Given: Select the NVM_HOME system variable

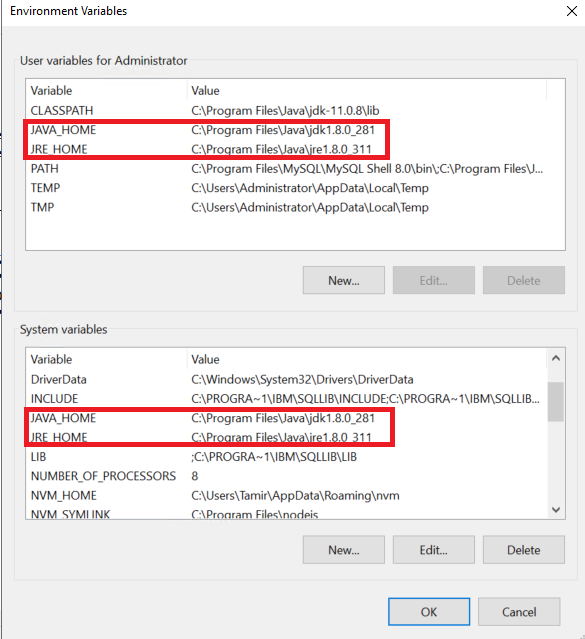Looking at the screenshot, I should 286,496.
